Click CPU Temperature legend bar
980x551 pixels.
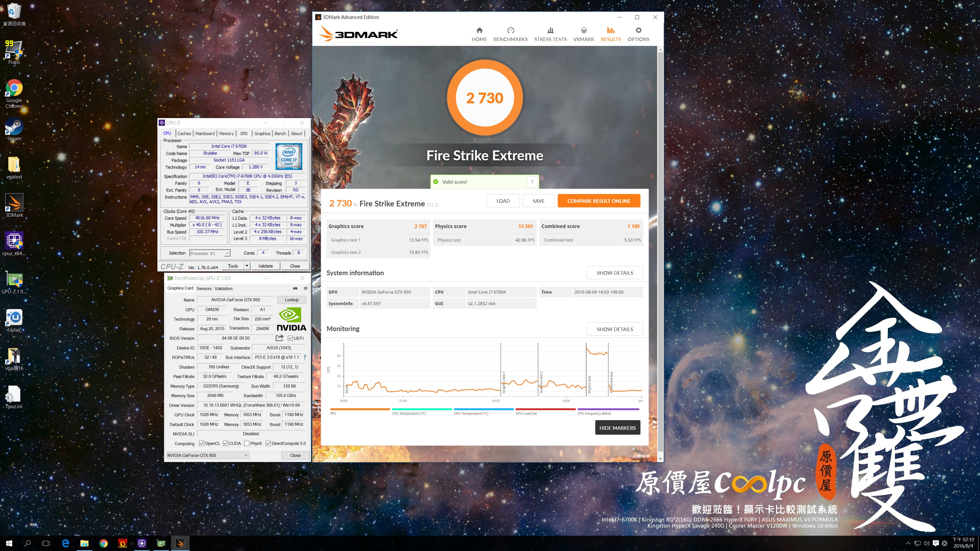(x=422, y=409)
